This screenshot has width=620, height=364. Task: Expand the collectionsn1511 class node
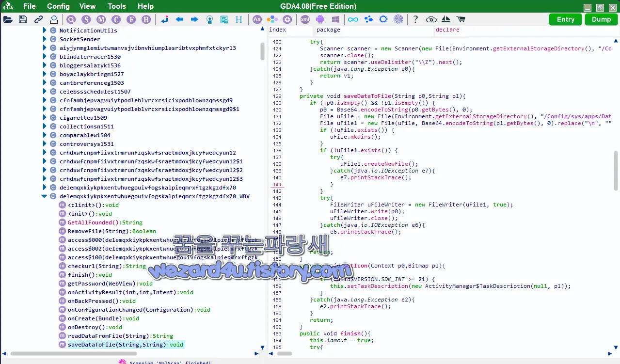tap(45, 127)
